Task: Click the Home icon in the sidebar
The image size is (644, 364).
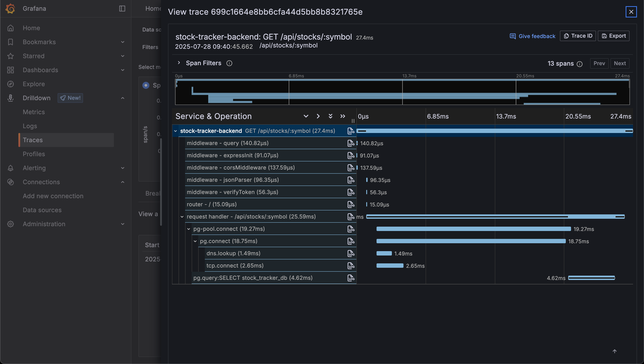Action: tap(10, 28)
